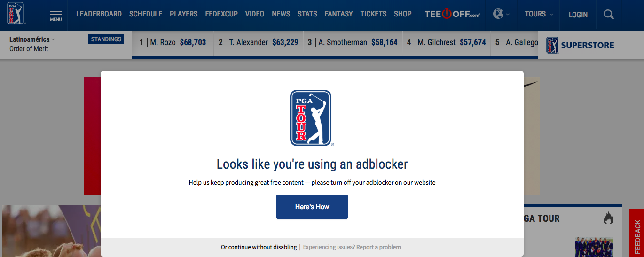Open the team photo thumbnail
This screenshot has width=644, height=257.
click(594, 247)
